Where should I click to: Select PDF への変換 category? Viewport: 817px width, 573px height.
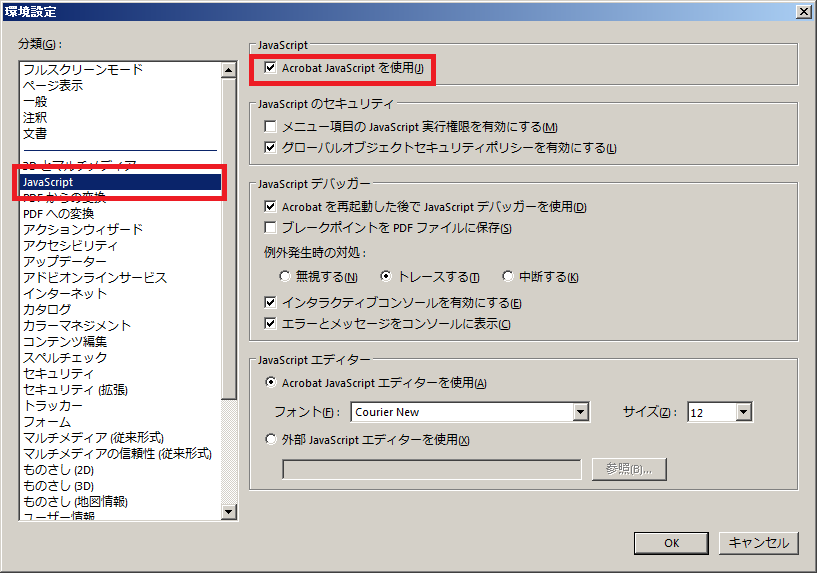(58, 214)
